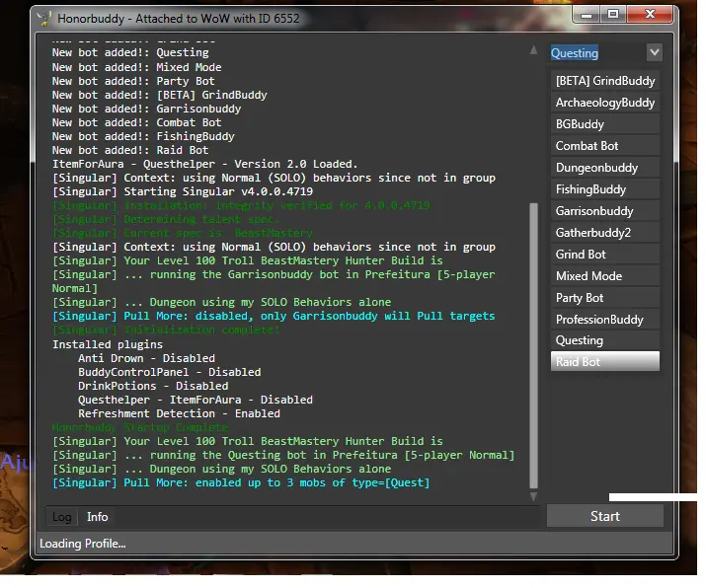Click 'New bot added!: Raid Bot' line
Screen dimensions: 706x588
(130, 150)
